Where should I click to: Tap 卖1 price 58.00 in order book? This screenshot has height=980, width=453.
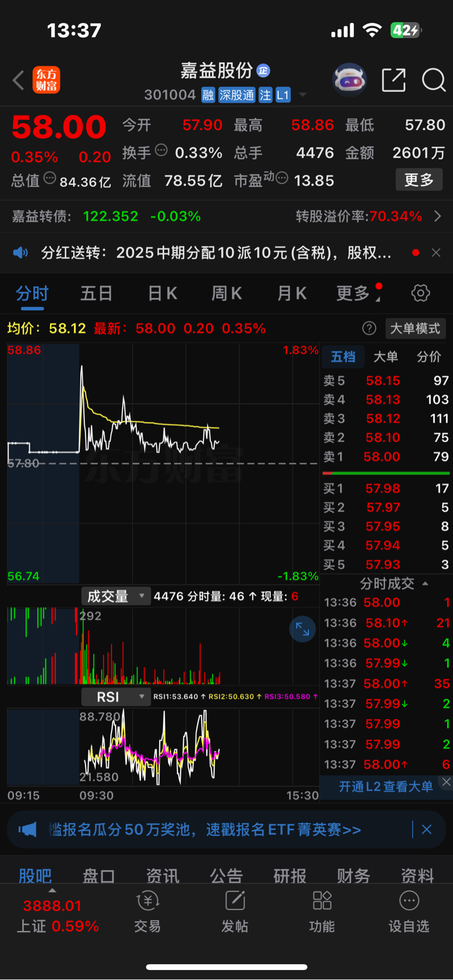click(x=382, y=457)
